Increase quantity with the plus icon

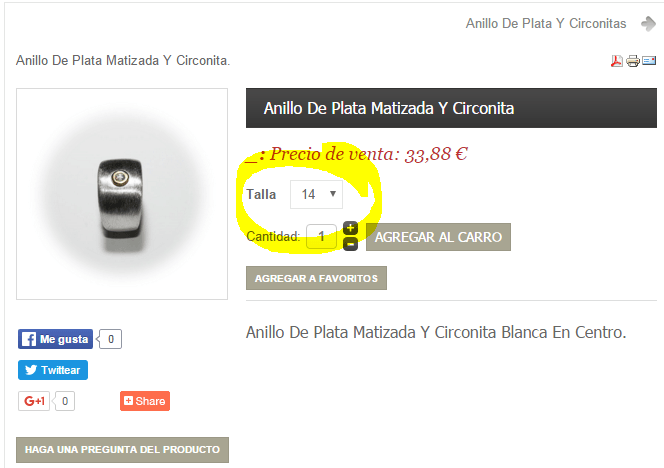[x=350, y=228]
